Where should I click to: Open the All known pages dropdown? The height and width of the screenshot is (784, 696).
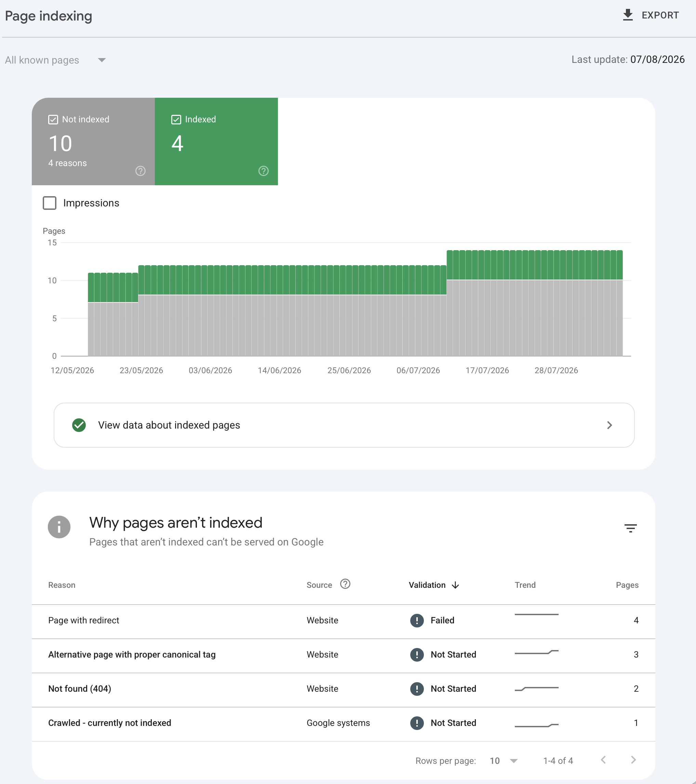pos(55,60)
